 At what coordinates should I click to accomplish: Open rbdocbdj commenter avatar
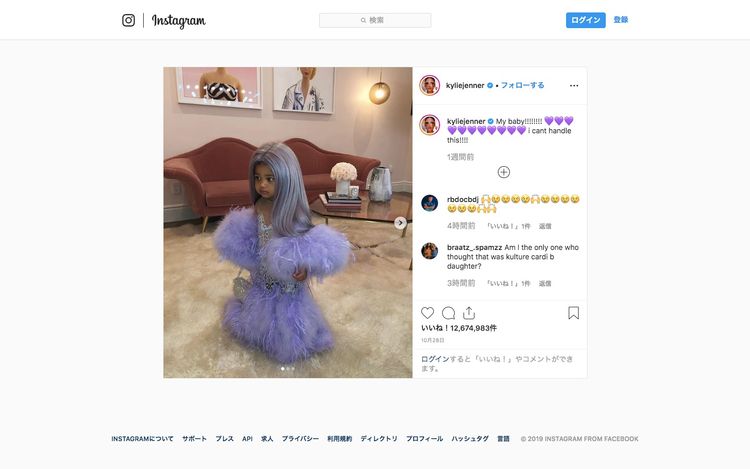tap(430, 203)
